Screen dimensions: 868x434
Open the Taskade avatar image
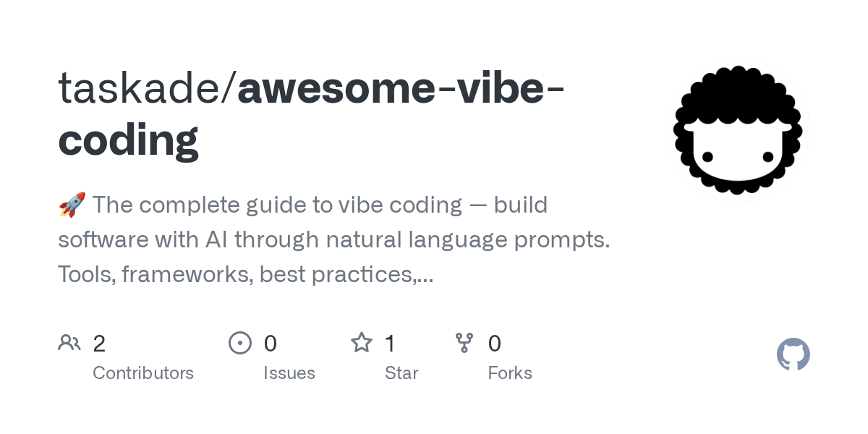pos(737,130)
